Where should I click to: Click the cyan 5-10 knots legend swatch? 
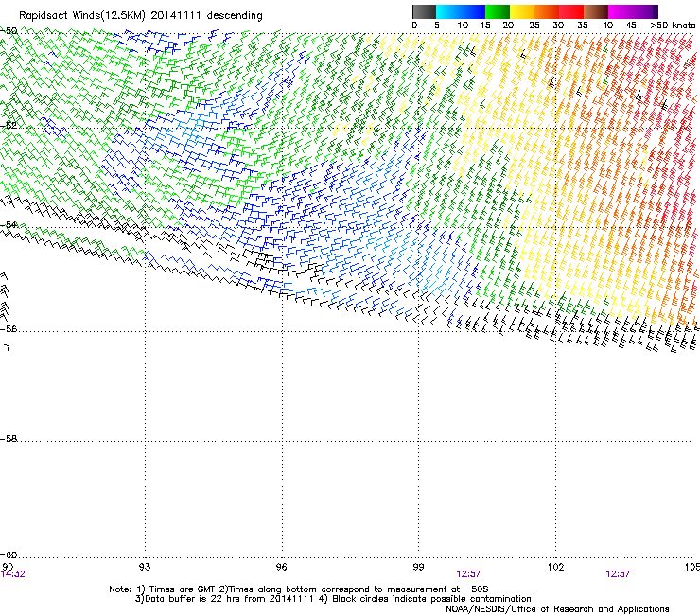[448, 11]
